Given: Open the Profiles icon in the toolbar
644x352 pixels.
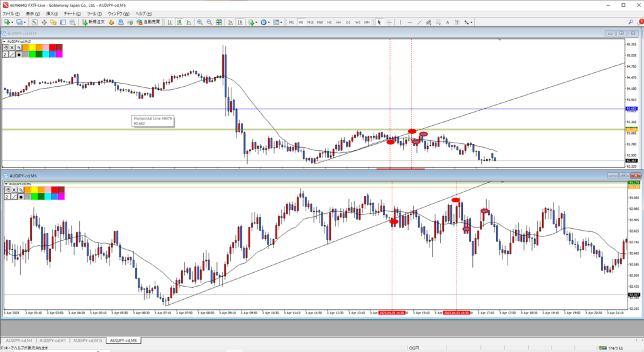Looking at the screenshot, I should [x=19, y=22].
